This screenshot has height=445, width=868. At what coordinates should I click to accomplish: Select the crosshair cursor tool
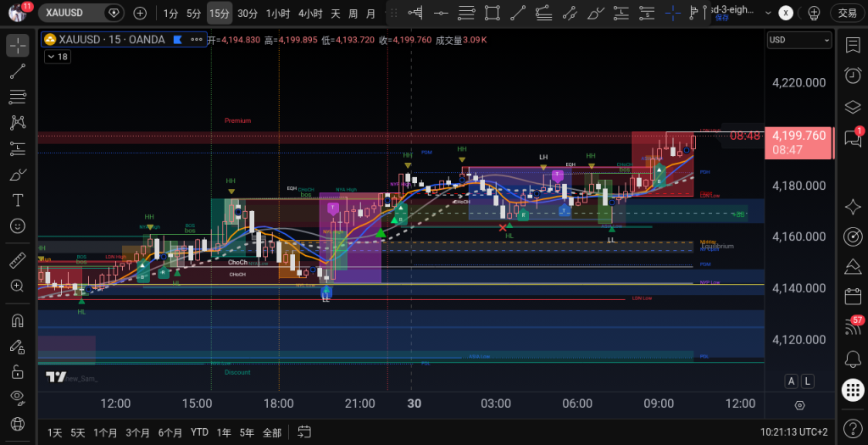(17, 46)
